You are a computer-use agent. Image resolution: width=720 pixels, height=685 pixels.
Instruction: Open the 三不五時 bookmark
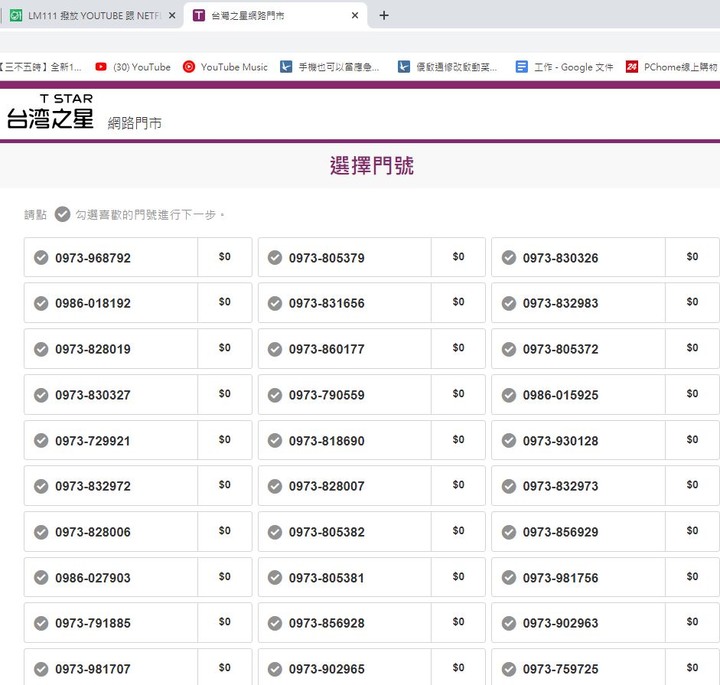tap(40, 67)
